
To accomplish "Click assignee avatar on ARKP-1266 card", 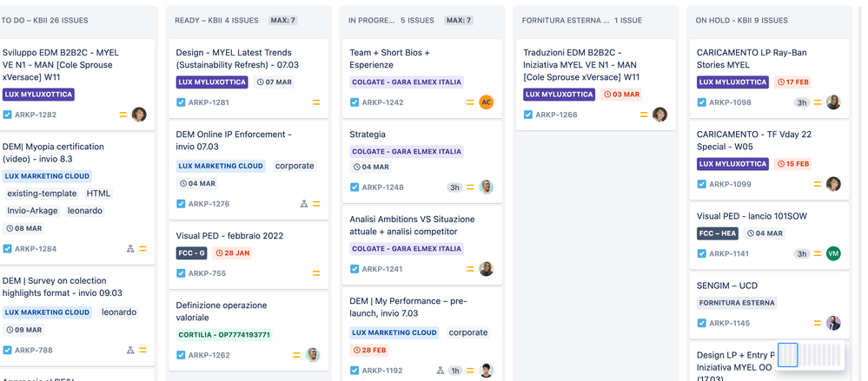I will click(x=659, y=115).
